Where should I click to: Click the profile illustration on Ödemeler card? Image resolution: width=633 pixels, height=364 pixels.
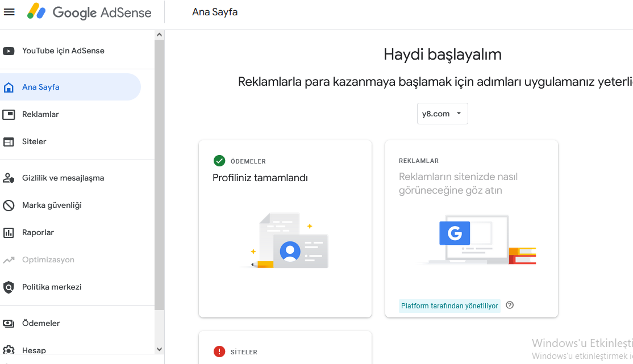[286, 241]
